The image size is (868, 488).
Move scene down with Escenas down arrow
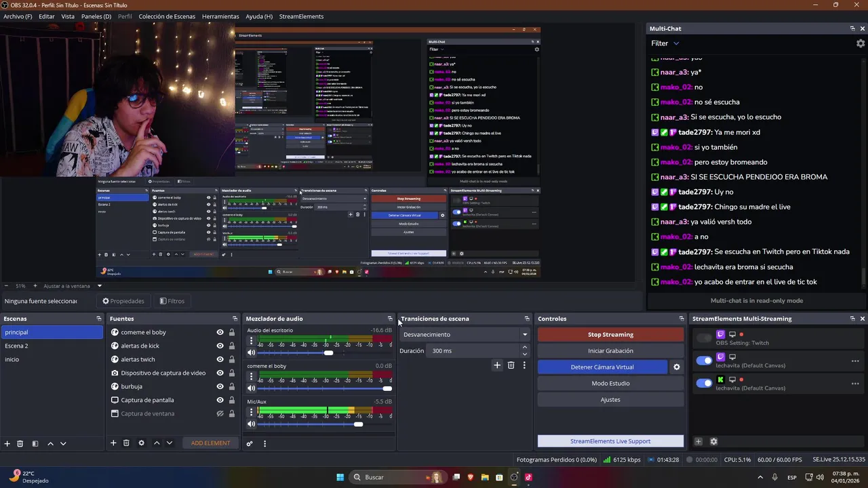tap(63, 443)
